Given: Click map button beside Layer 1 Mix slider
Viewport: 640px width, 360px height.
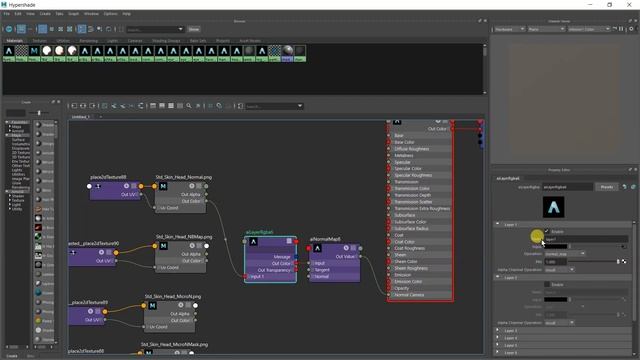Looking at the screenshot, I should pyautogui.click(x=624, y=262).
